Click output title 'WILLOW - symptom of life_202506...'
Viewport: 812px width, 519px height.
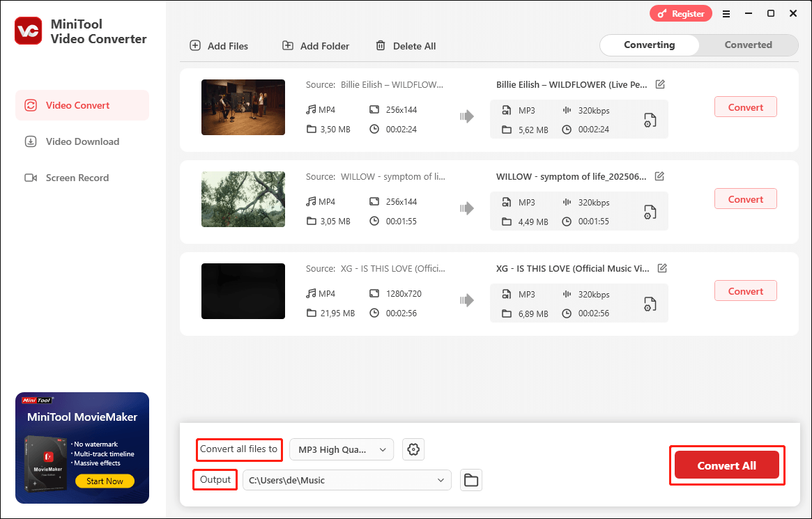[x=572, y=176]
